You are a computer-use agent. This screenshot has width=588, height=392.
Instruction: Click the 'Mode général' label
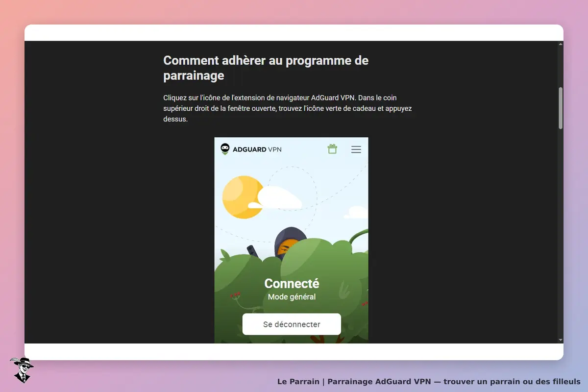click(x=292, y=297)
